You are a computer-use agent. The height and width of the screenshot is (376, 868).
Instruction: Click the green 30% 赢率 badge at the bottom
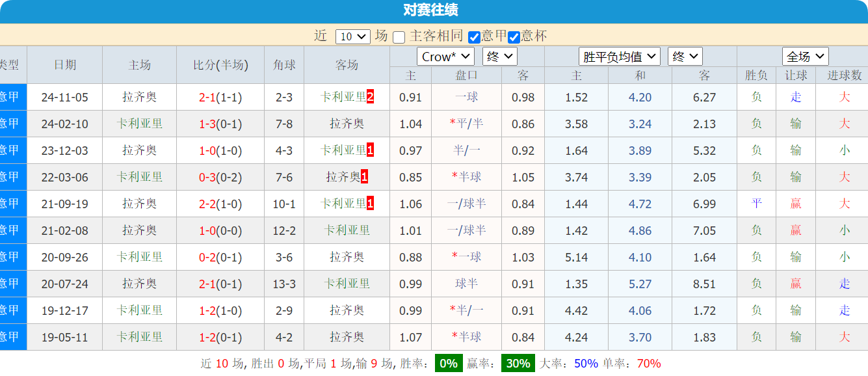(x=516, y=364)
